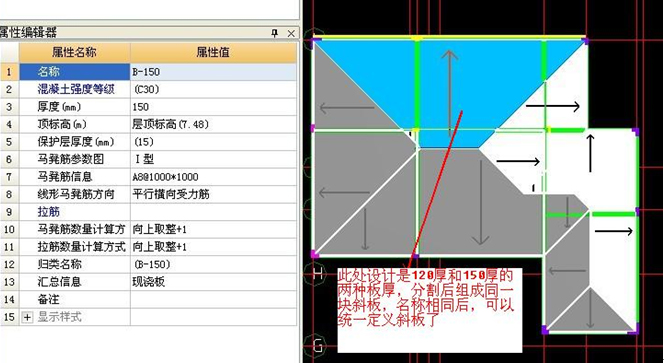Image resolution: width=664 pixels, height=363 pixels.
Task: Click the large down arrow in gray slab
Action: 480,202
